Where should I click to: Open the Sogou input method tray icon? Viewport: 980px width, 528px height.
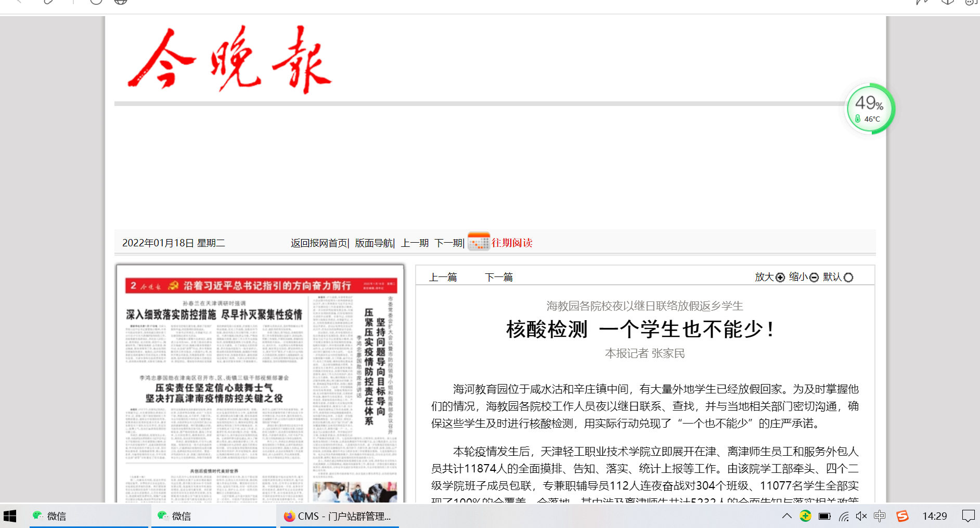pyautogui.click(x=902, y=516)
